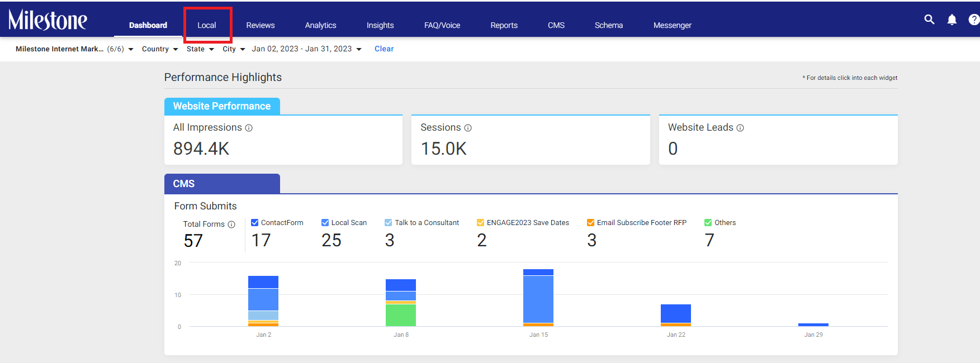Click the Clear filters link
Viewport: 980px width, 363px height.
point(384,49)
